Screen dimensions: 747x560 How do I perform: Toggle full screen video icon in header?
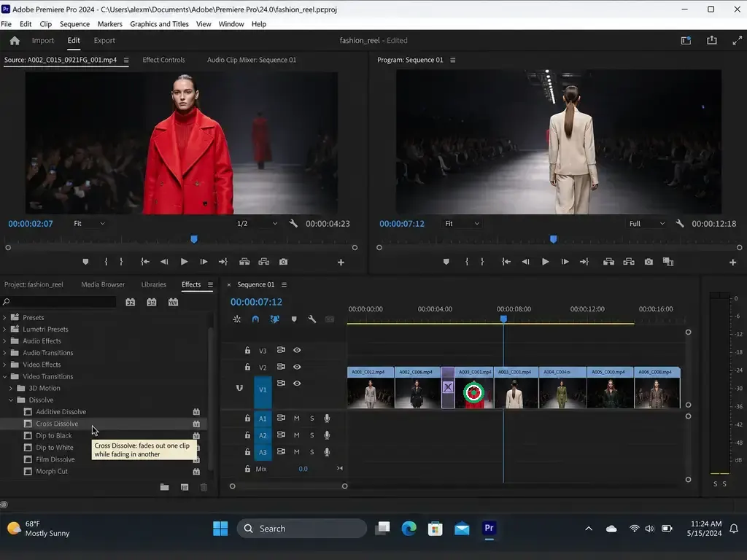(x=737, y=41)
